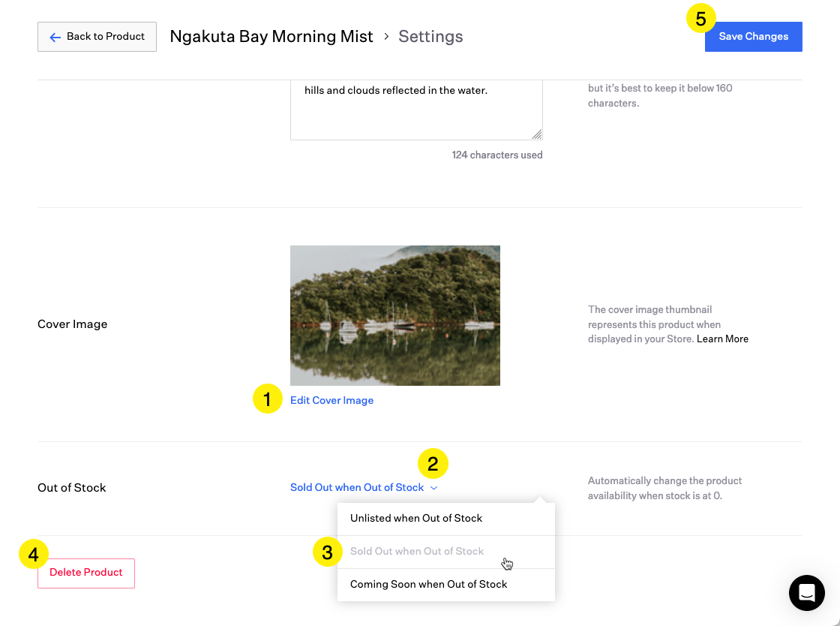Pick the greyed Sold Out menu option
840x626 pixels.
click(417, 552)
